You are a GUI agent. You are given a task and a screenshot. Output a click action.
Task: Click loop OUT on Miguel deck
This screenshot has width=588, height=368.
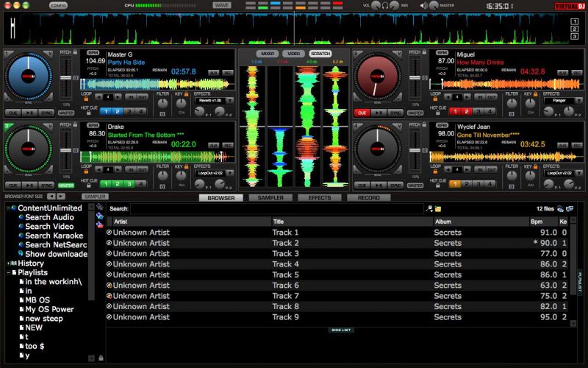click(491, 97)
